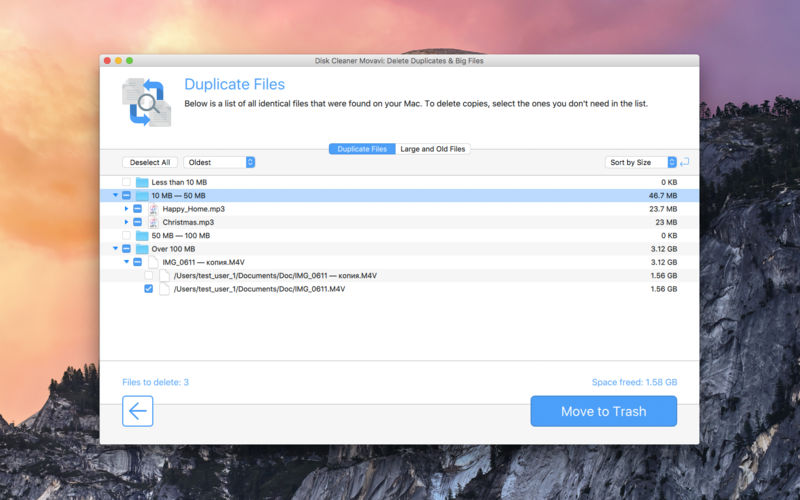Image resolution: width=800 pixels, height=500 pixels.
Task: Click file icon of the /Users копия.M4V path row
Action: coord(164,275)
